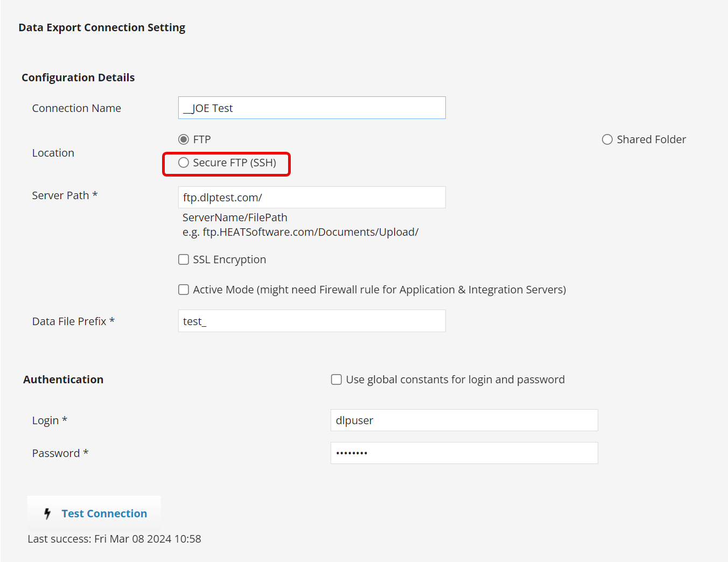
Task: Click the lightning bolt Test Connection icon
Action: coord(47,514)
